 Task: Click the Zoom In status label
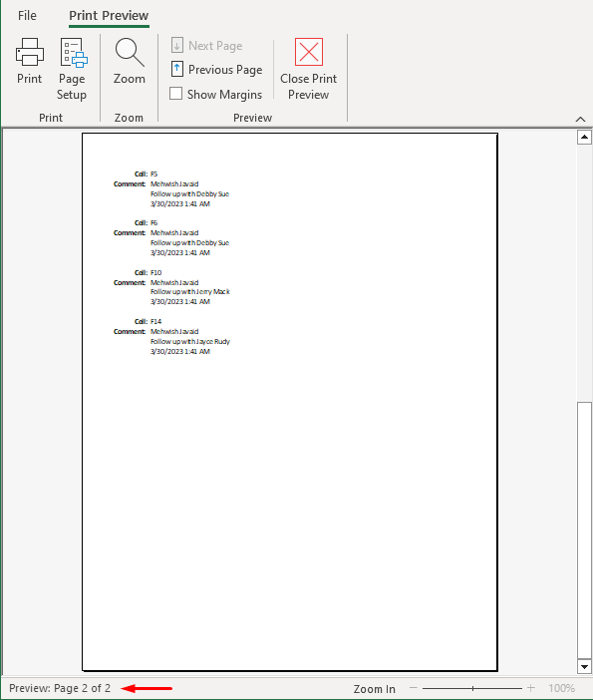click(x=375, y=689)
